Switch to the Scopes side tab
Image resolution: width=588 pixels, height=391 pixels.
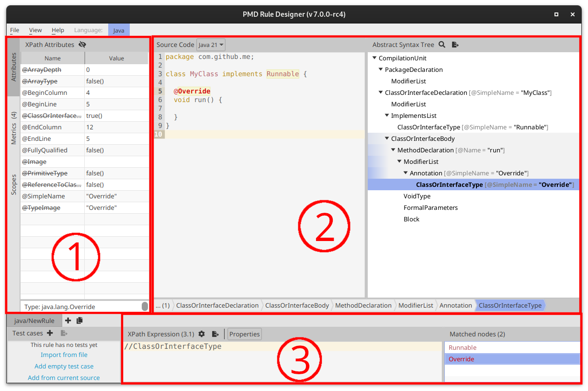coord(13,184)
